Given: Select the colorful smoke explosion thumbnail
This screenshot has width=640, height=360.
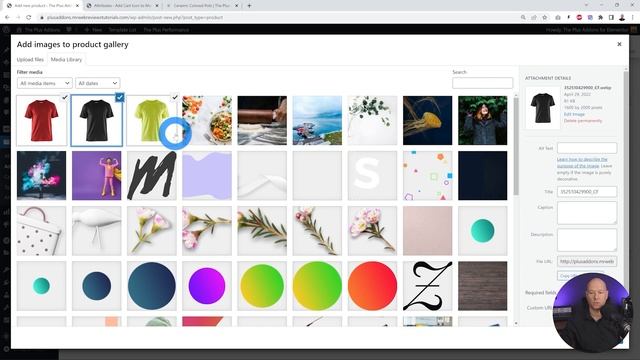Looking at the screenshot, I should (x=41, y=176).
